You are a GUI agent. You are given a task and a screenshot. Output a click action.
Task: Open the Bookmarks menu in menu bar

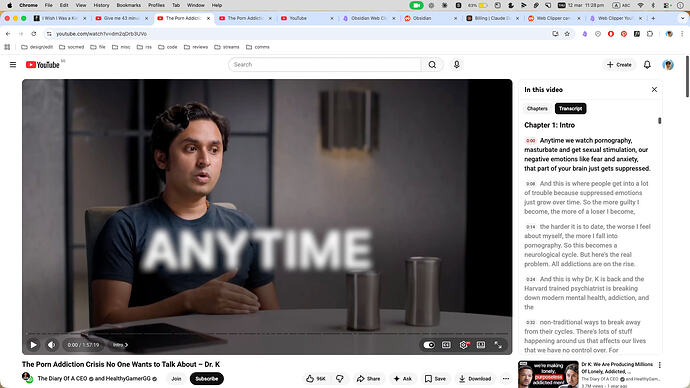pos(128,5)
